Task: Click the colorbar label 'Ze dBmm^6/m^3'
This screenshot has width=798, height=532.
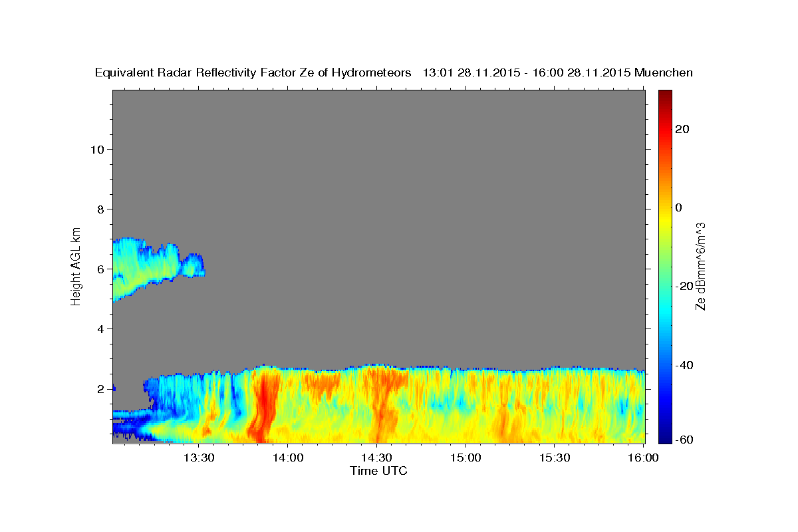Action: [x=700, y=266]
